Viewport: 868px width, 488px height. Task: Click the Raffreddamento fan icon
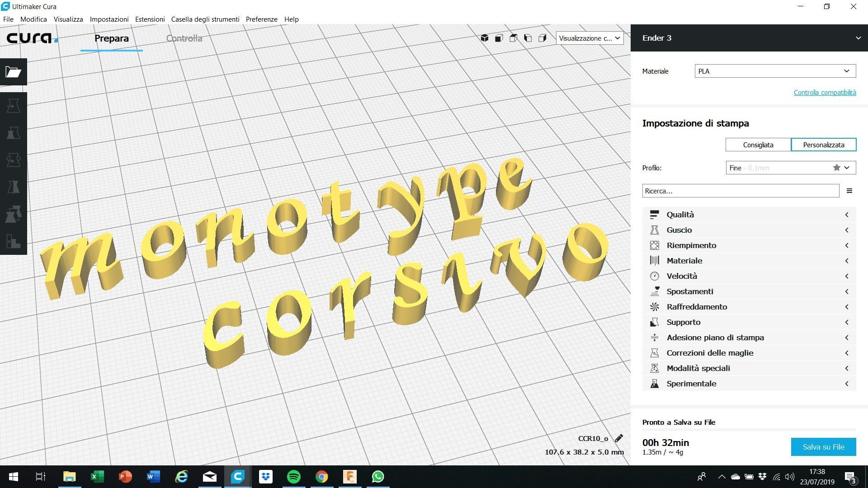[654, 307]
